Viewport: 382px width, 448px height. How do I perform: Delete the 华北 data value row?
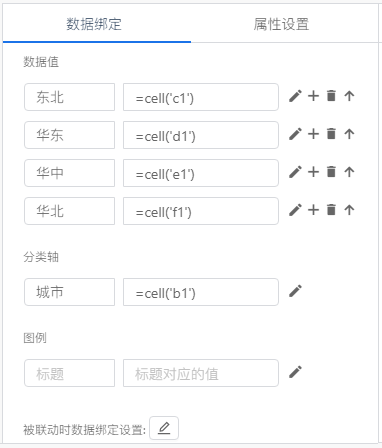click(x=331, y=210)
